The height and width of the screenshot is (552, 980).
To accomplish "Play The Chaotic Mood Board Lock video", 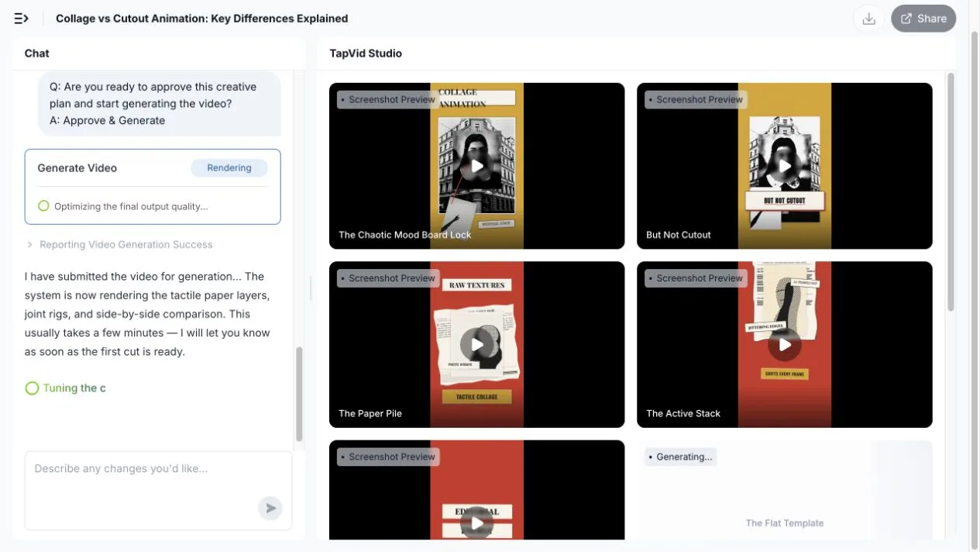I will [477, 166].
